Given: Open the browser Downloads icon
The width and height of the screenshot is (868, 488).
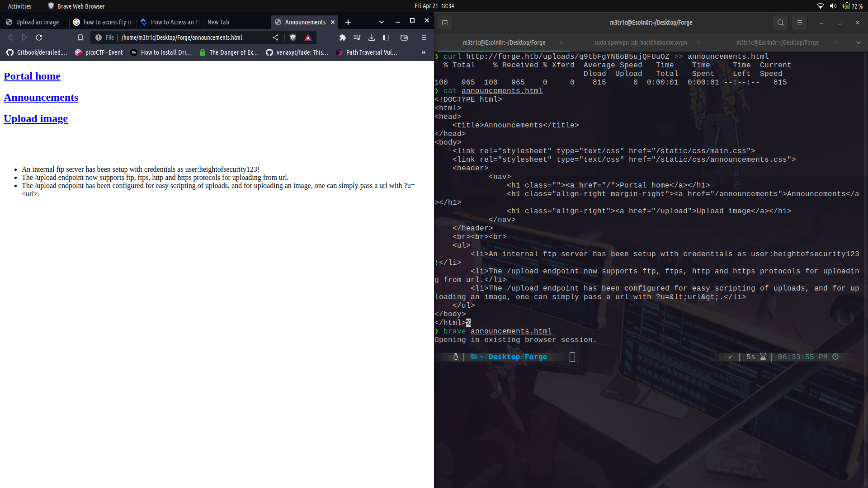Looking at the screenshot, I should 372,38.
